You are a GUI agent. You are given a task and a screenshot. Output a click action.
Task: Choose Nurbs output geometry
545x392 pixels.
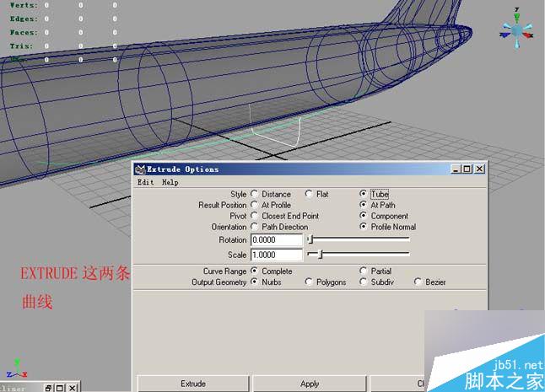point(255,282)
